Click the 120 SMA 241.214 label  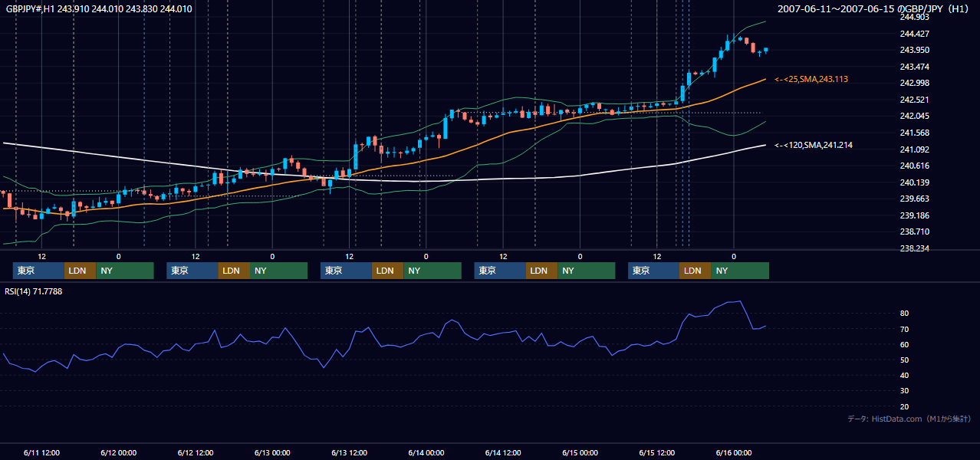click(x=814, y=145)
